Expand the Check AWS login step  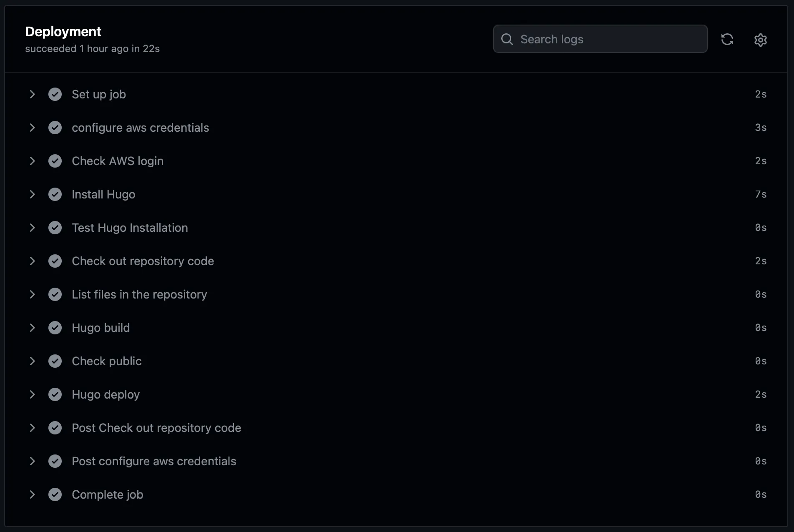click(x=33, y=161)
